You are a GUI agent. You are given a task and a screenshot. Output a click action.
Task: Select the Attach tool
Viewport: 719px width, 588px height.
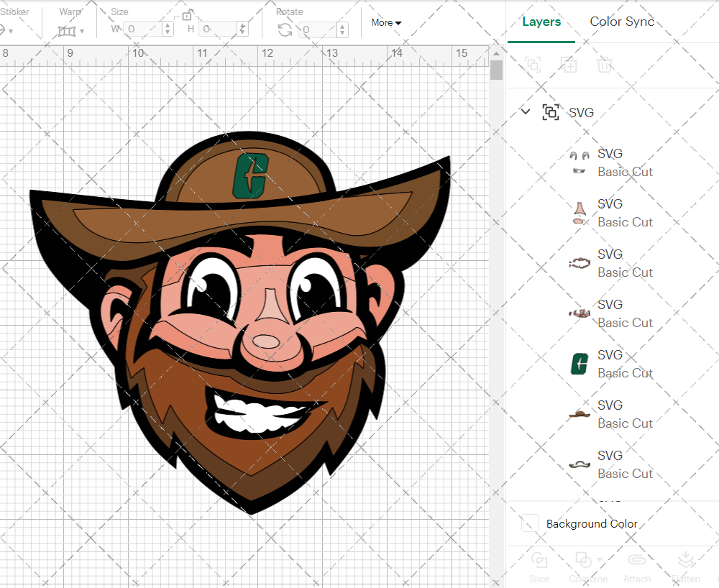[637, 568]
